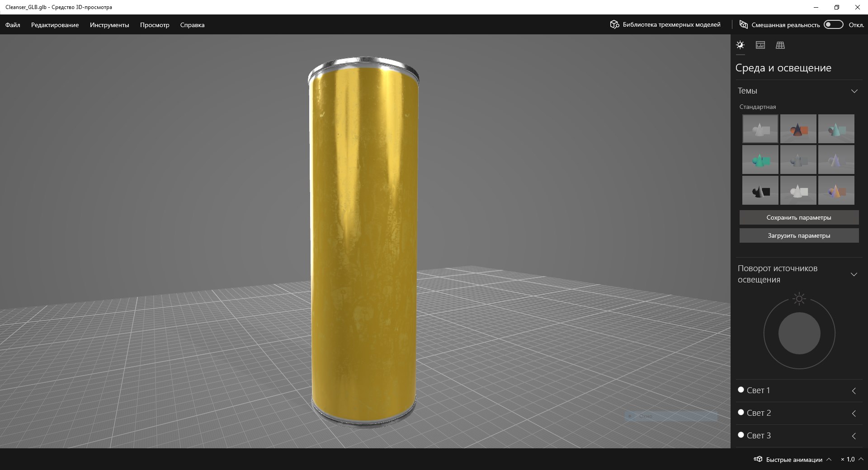Viewport: 868px width, 470px height.
Task: Open the Environment and lighting tab icon
Action: point(740,45)
